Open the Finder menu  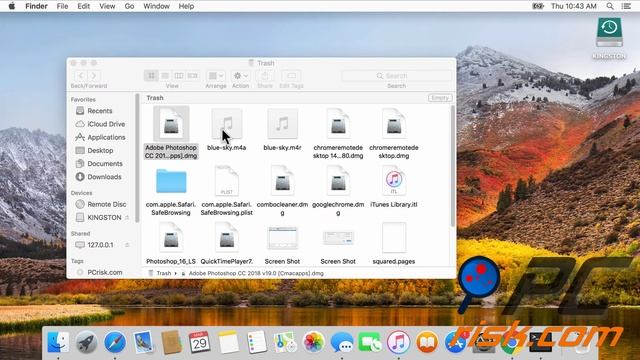click(x=36, y=6)
